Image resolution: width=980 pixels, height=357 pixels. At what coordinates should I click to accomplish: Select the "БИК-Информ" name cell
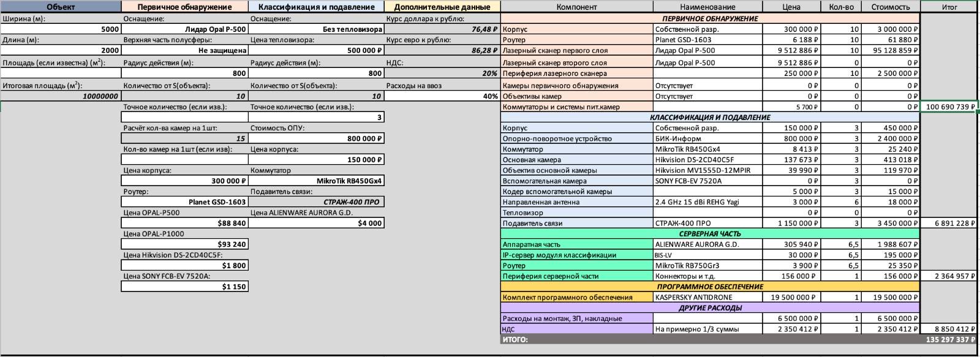[x=707, y=138]
